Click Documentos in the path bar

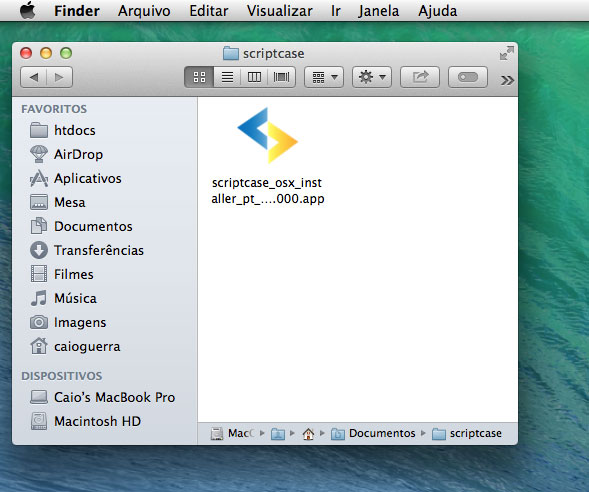373,434
